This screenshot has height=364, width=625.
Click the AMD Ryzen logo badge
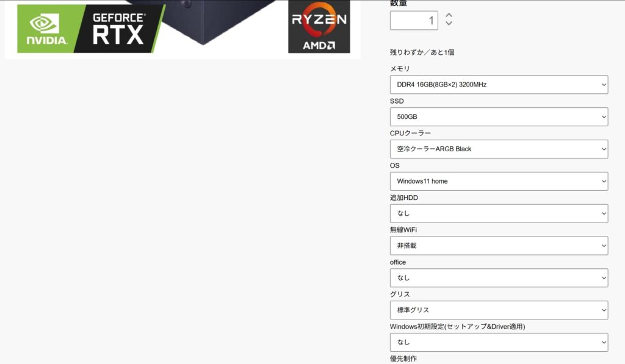pyautogui.click(x=319, y=27)
